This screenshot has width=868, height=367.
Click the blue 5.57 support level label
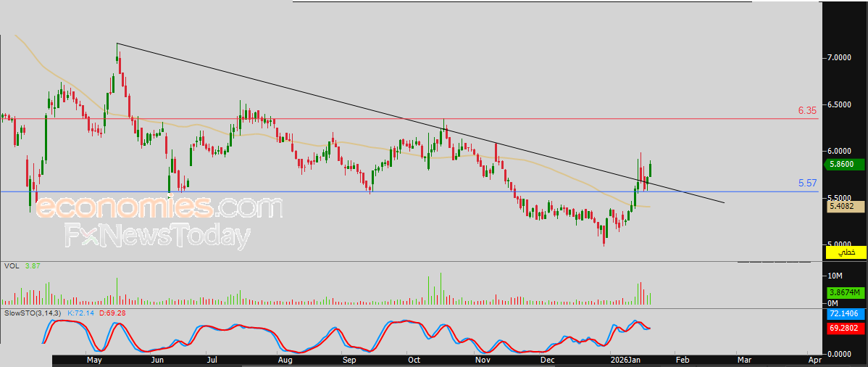[807, 183]
